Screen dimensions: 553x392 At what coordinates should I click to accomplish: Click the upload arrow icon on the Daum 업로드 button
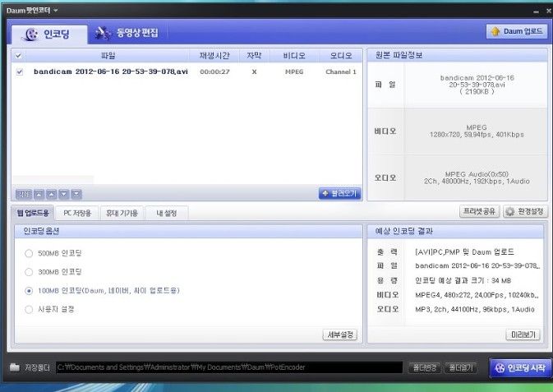tap(495, 31)
